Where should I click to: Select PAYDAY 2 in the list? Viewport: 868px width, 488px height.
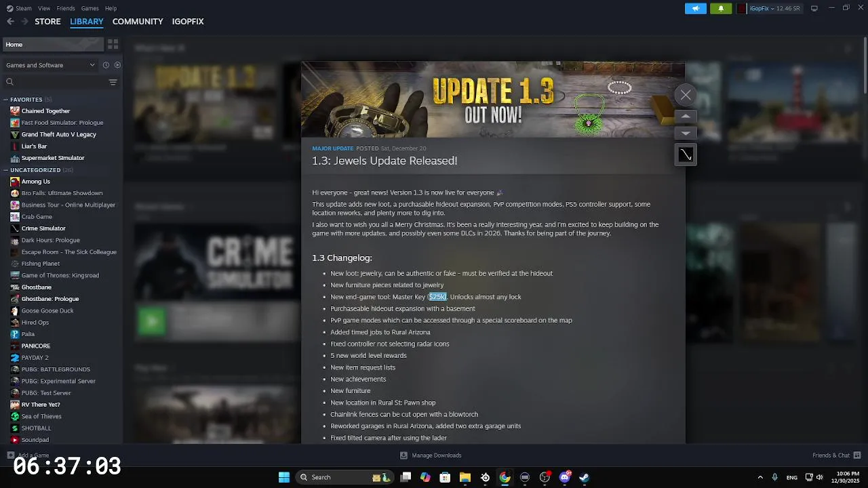[x=35, y=358]
